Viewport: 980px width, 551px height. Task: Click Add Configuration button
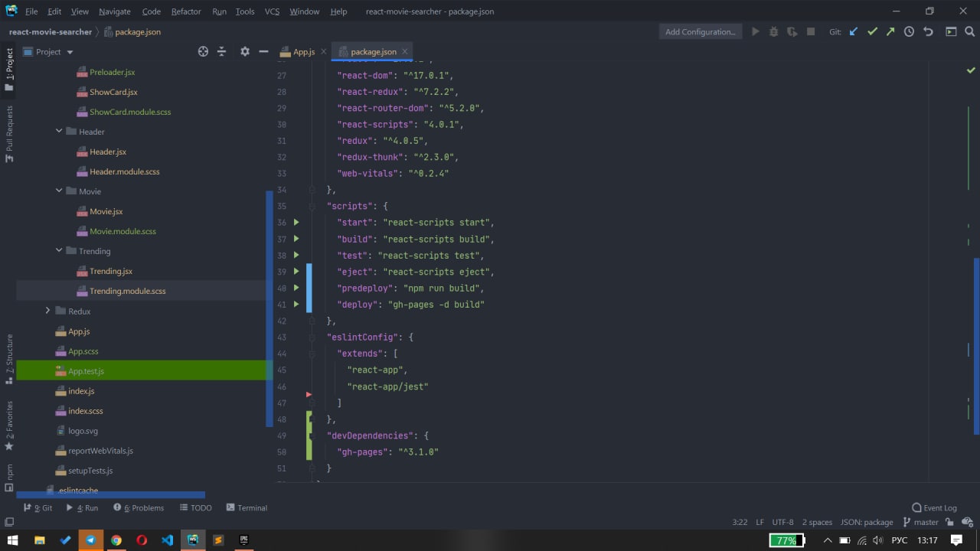(x=700, y=31)
